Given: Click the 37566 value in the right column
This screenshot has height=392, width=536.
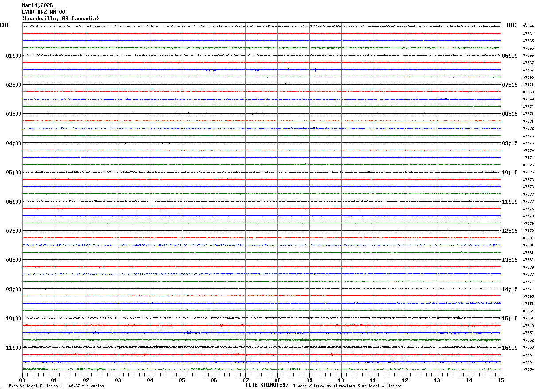Looking at the screenshot, I should [x=528, y=56].
